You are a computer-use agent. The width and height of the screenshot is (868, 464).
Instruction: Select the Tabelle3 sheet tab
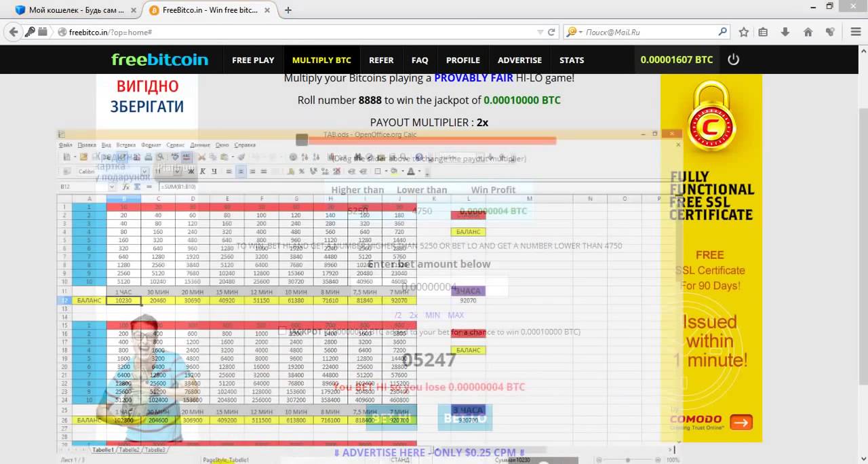[154, 450]
